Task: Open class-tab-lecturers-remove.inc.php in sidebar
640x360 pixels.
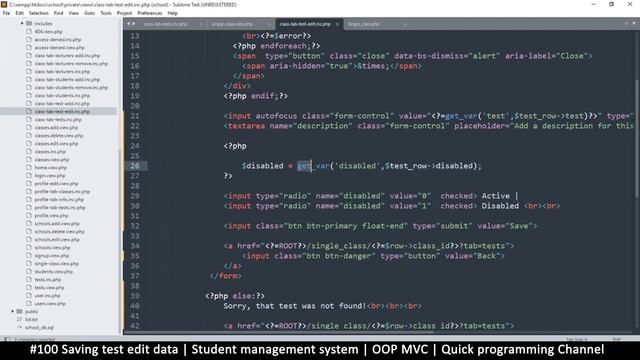Action: click(x=71, y=63)
